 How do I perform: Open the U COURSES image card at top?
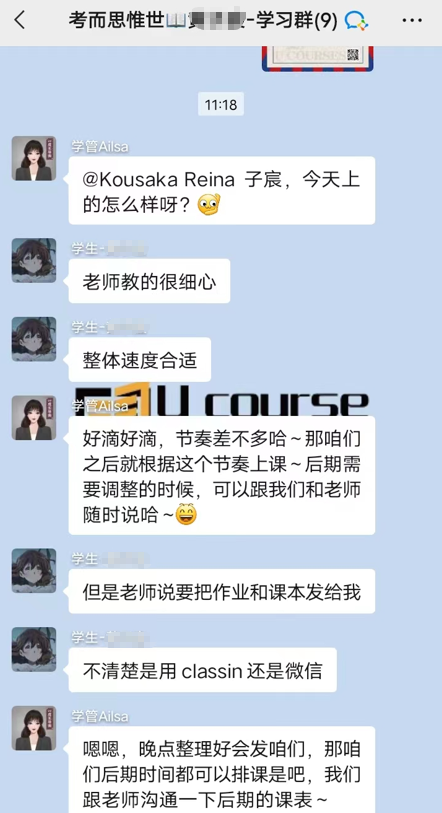pyautogui.click(x=317, y=58)
